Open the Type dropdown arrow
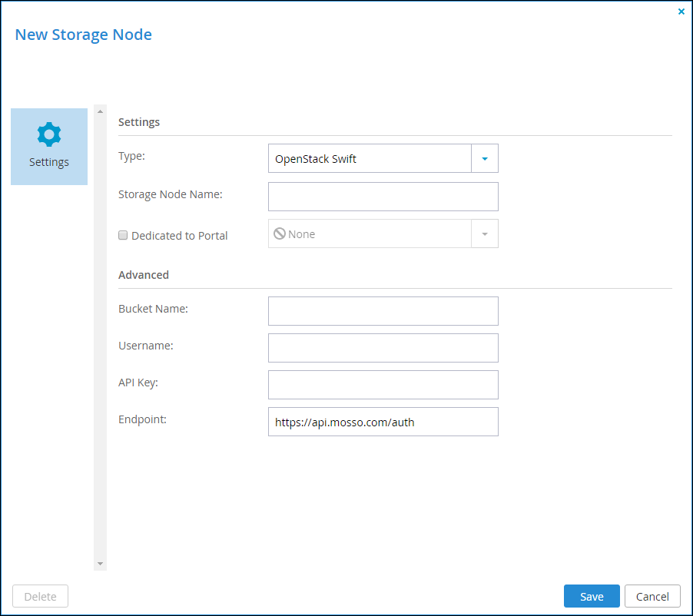 485,158
